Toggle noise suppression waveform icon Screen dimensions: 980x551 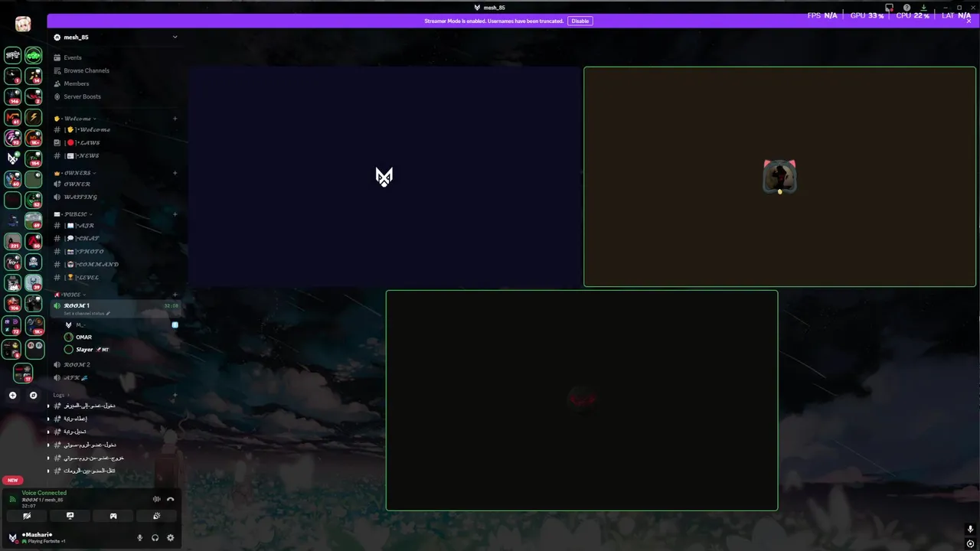click(x=156, y=499)
